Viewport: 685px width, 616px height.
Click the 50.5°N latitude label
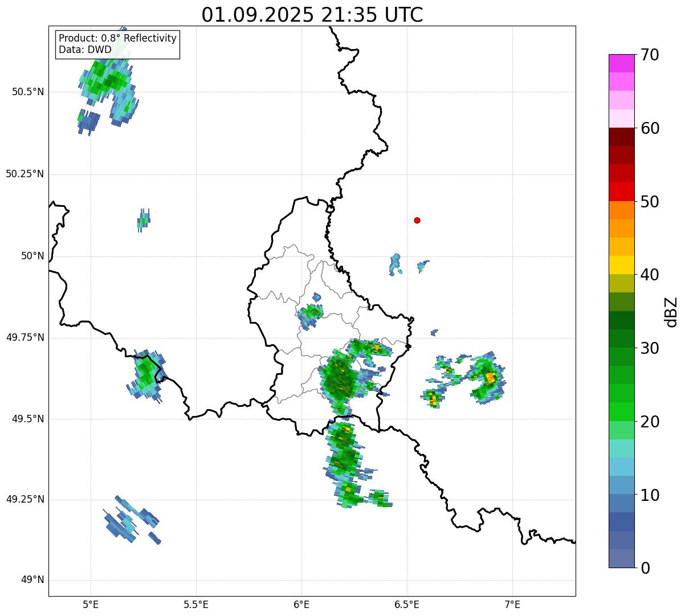(x=28, y=92)
